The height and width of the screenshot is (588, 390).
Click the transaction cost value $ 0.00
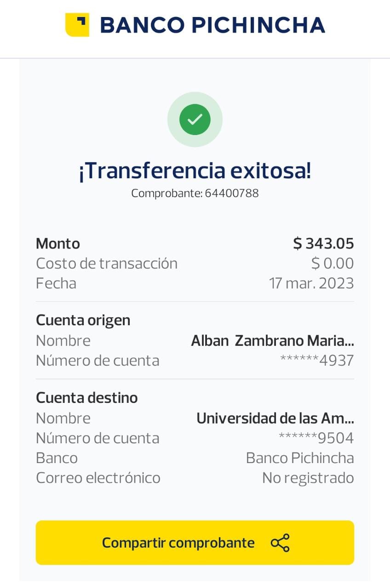coord(332,264)
